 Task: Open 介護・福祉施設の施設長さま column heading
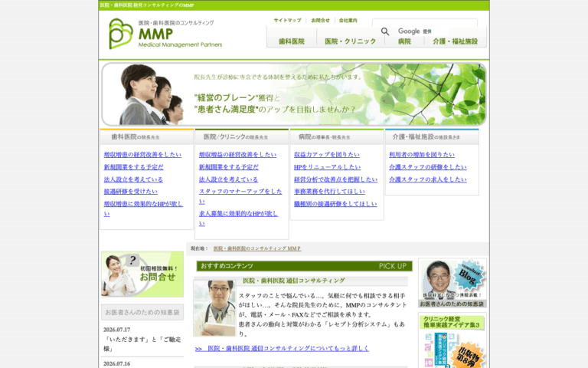[432, 137]
